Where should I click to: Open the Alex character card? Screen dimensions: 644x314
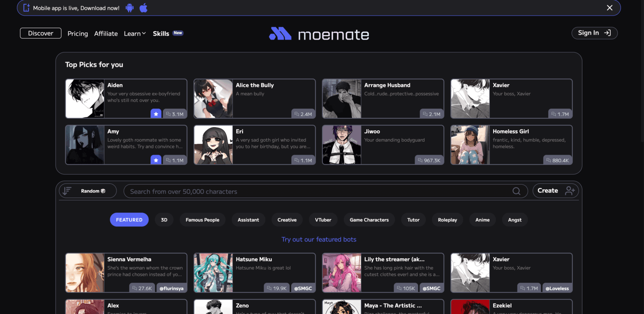click(x=126, y=307)
